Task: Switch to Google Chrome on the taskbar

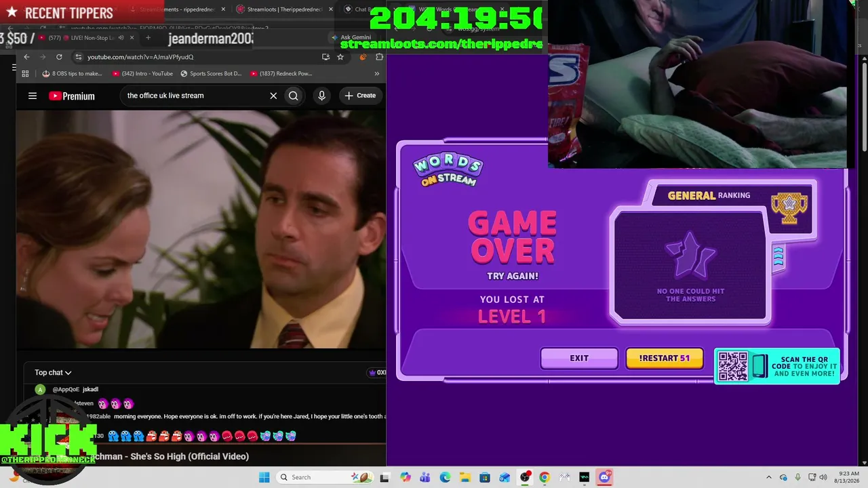Action: 545,477
